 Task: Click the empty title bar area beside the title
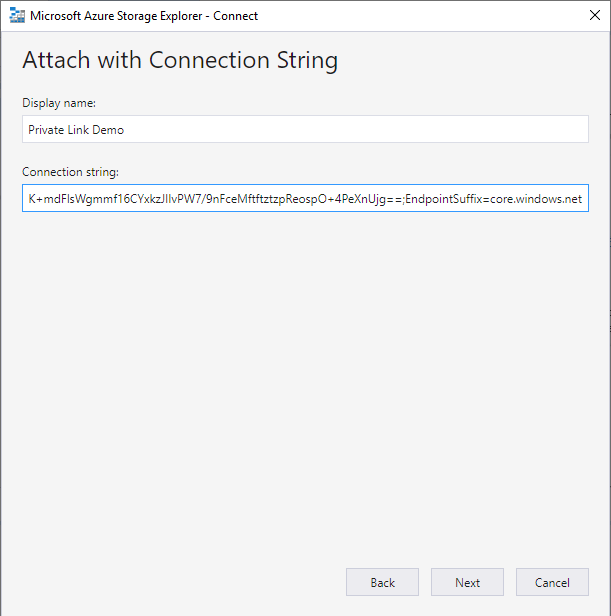tap(420, 16)
